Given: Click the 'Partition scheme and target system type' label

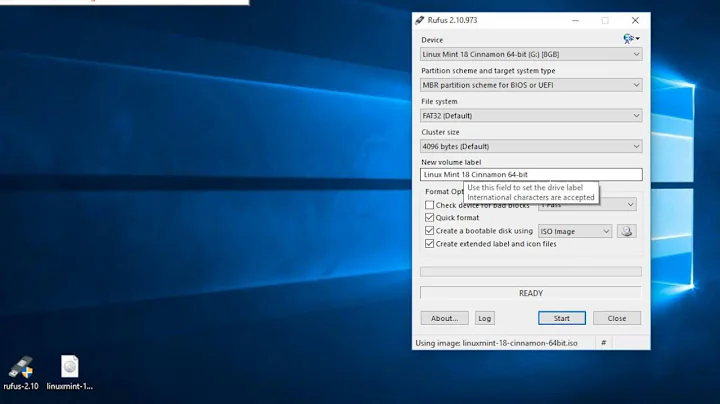Looking at the screenshot, I should click(488, 71).
